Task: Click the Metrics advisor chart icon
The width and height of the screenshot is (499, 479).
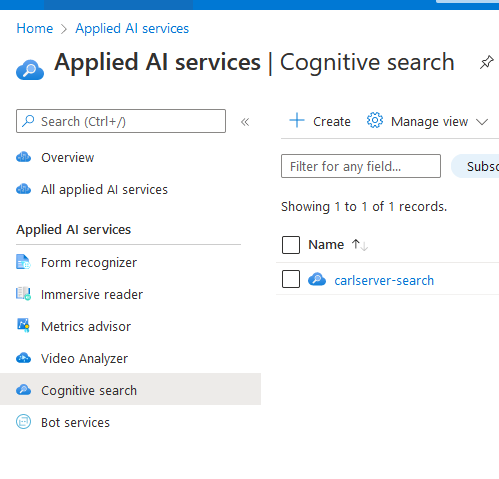Action: point(23,325)
